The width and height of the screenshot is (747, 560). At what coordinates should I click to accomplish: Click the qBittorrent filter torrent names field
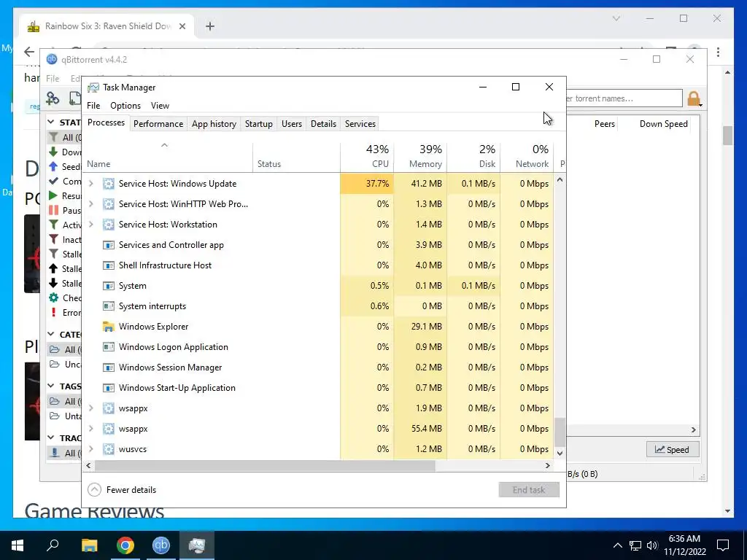pos(624,98)
